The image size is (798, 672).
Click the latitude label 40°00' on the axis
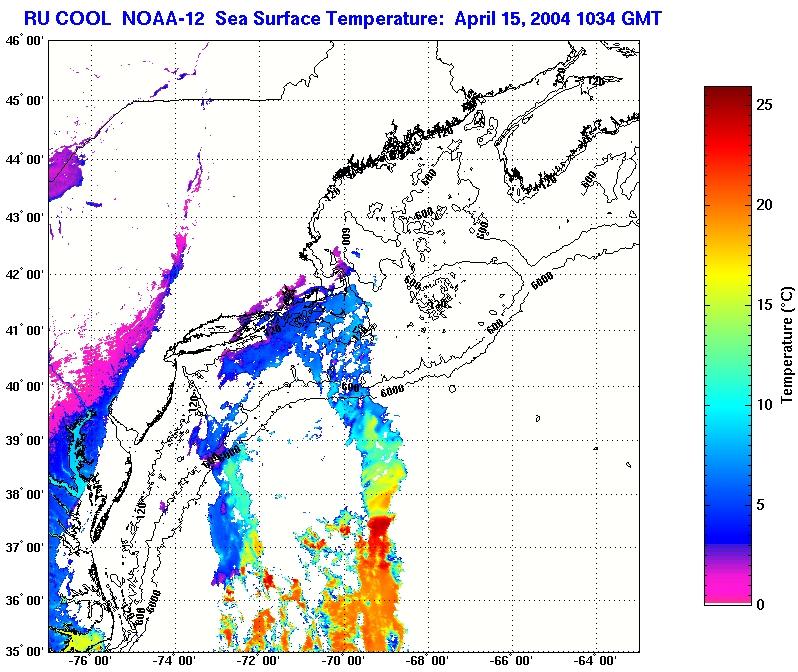(x=24, y=387)
